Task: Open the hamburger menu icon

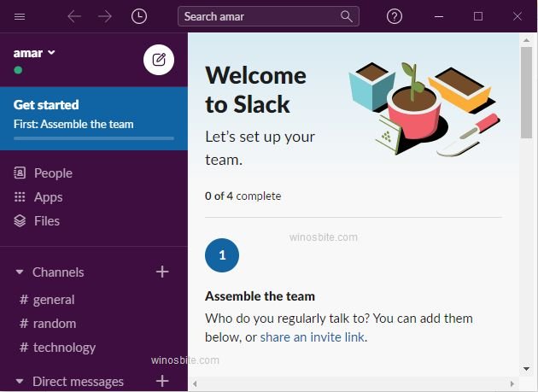Action: 20,16
